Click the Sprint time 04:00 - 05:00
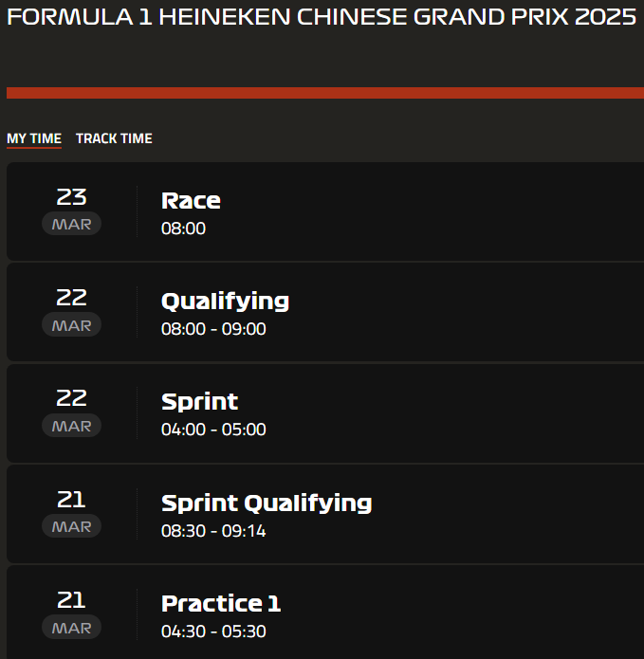 point(213,430)
